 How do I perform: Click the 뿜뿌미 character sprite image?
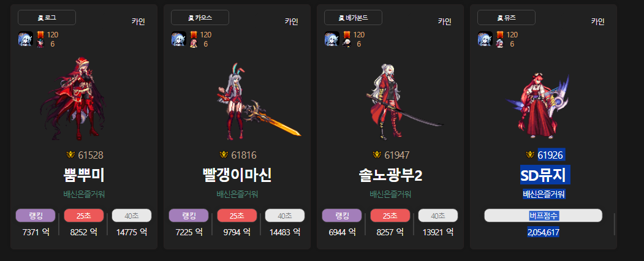73,99
